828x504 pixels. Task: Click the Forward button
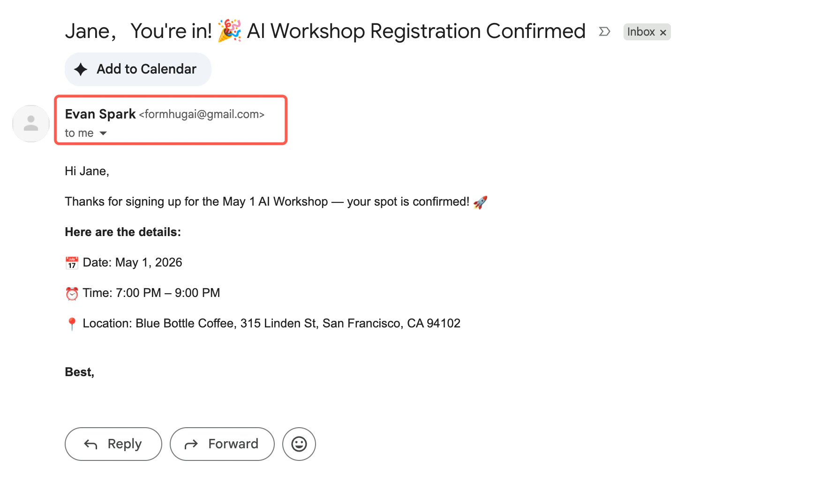(x=222, y=444)
